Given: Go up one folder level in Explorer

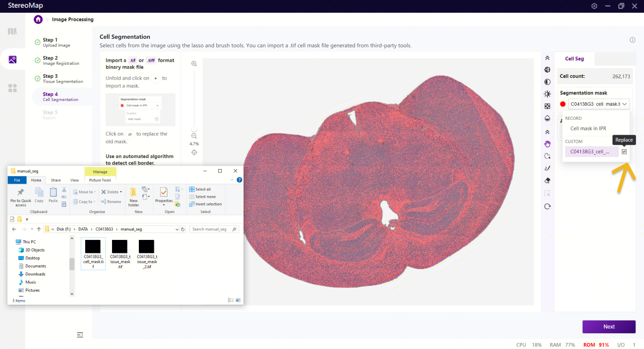Looking at the screenshot, I should pos(39,229).
